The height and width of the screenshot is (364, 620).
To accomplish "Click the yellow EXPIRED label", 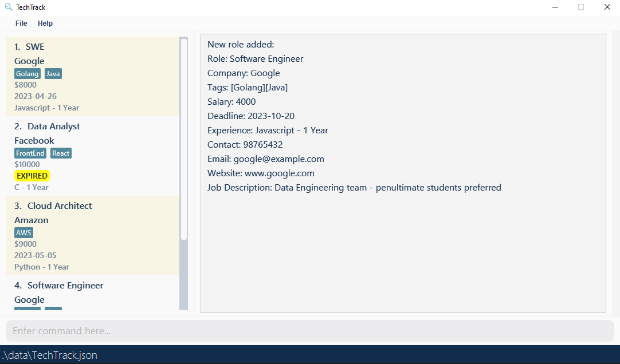I will click(x=32, y=176).
